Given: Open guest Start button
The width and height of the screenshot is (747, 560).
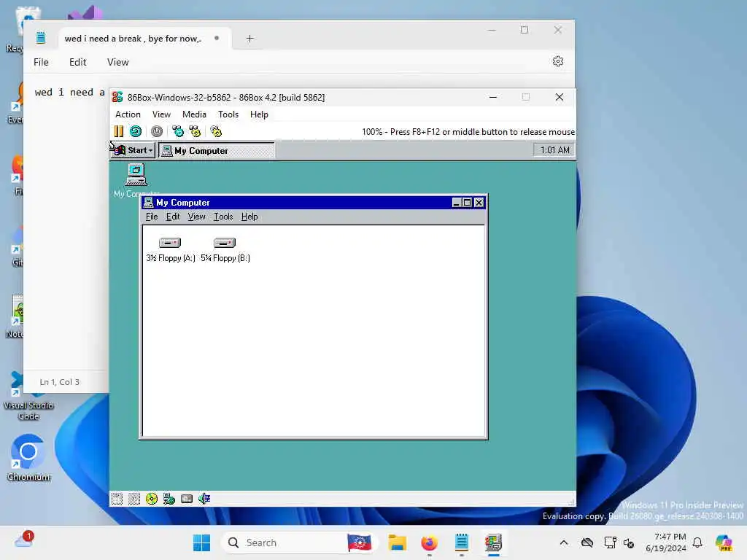Looking at the screenshot, I should (133, 150).
